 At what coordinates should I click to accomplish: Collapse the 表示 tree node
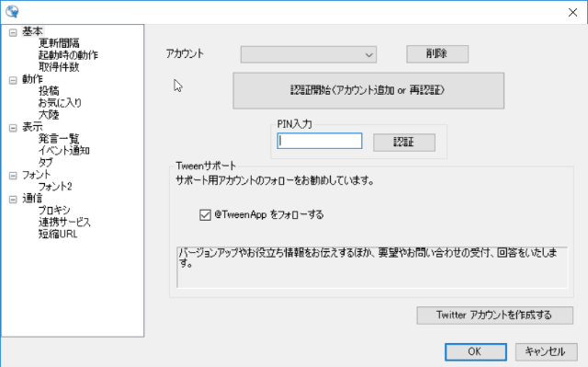coord(13,128)
